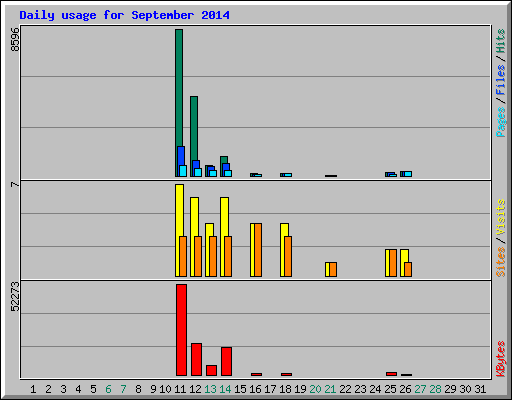Click the orange sites bar for day 16
512x400 pixels.
tap(258, 250)
